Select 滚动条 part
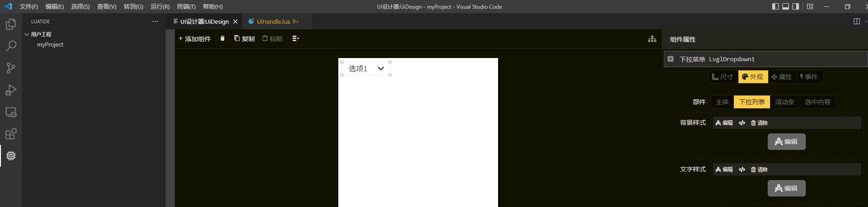The height and width of the screenshot is (207, 868). (785, 102)
